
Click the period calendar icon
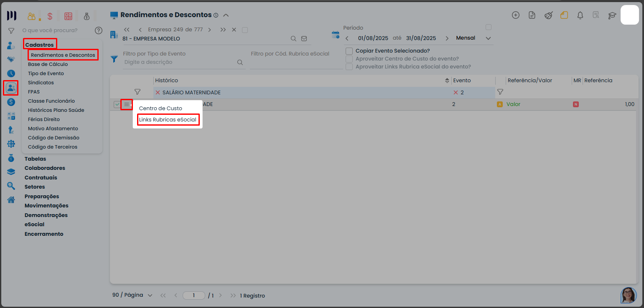(336, 35)
